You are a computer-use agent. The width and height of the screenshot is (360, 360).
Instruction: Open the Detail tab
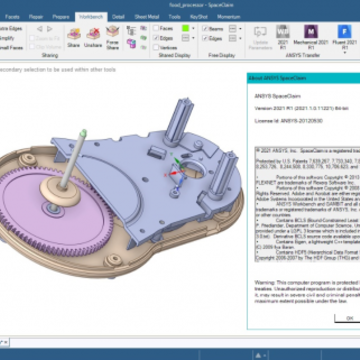click(118, 17)
